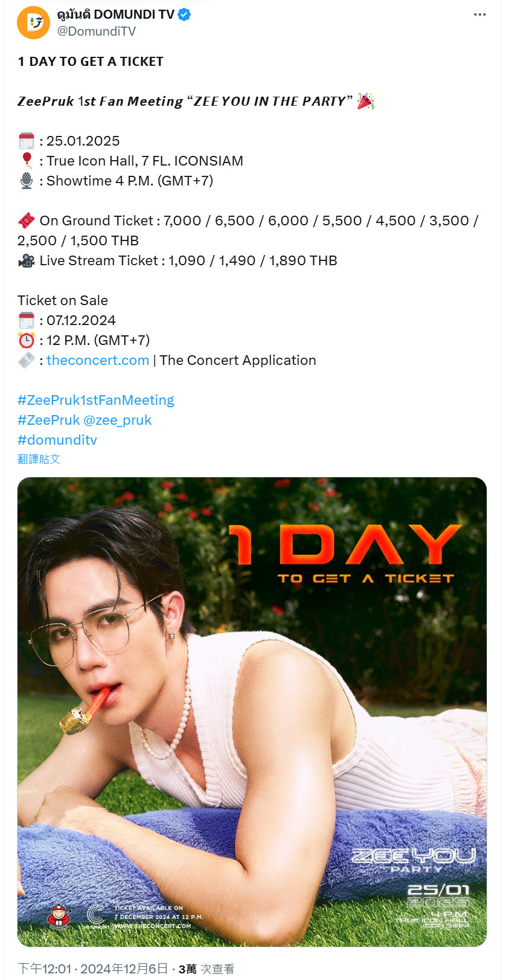Viewport: 506px width, 980px height.
Task: Click the red balloon emoji by True Icon Hall
Action: pos(27,161)
